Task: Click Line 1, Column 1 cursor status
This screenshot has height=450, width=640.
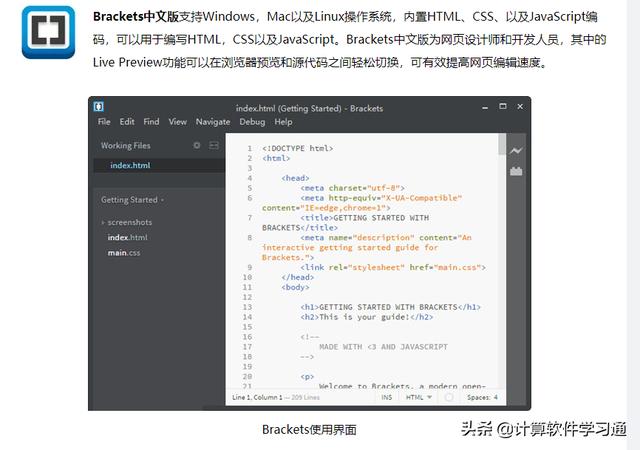Action: (x=257, y=397)
